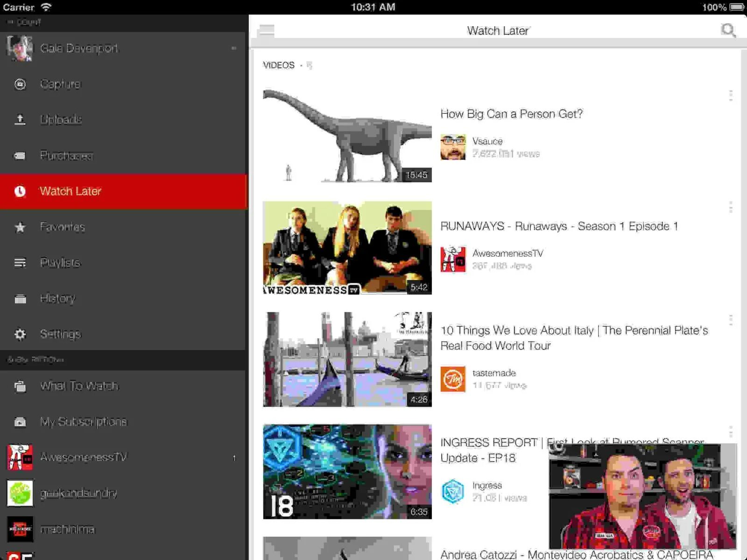Select Favorites in the sidebar
Image resolution: width=747 pixels, height=560 pixels.
122,227
